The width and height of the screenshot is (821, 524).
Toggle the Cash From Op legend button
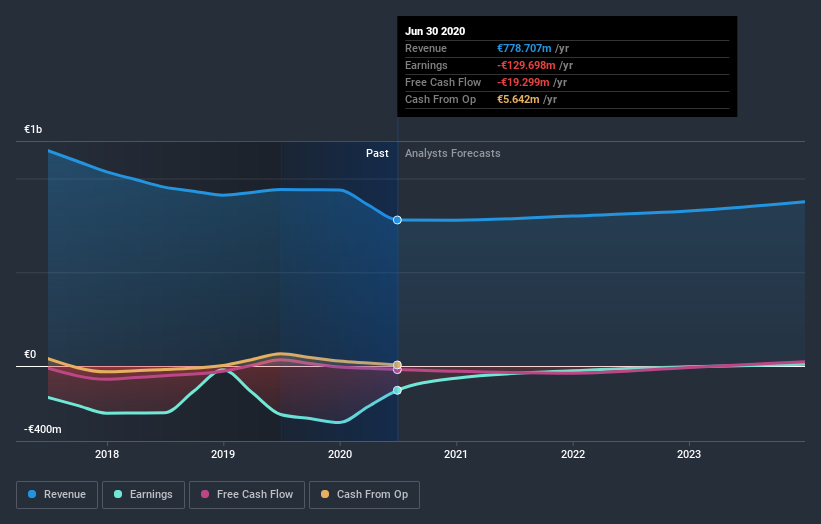[x=364, y=495]
